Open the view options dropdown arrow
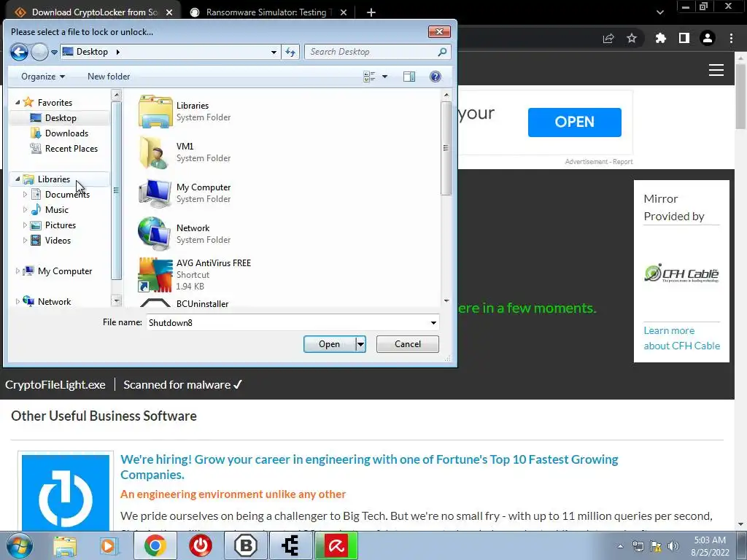The image size is (747, 560). pos(384,77)
